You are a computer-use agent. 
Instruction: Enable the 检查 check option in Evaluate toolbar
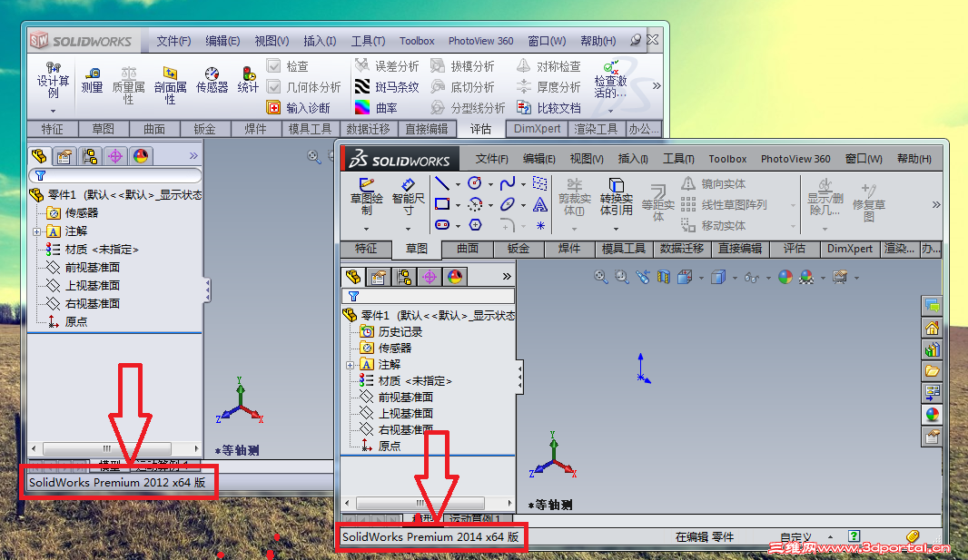point(274,64)
